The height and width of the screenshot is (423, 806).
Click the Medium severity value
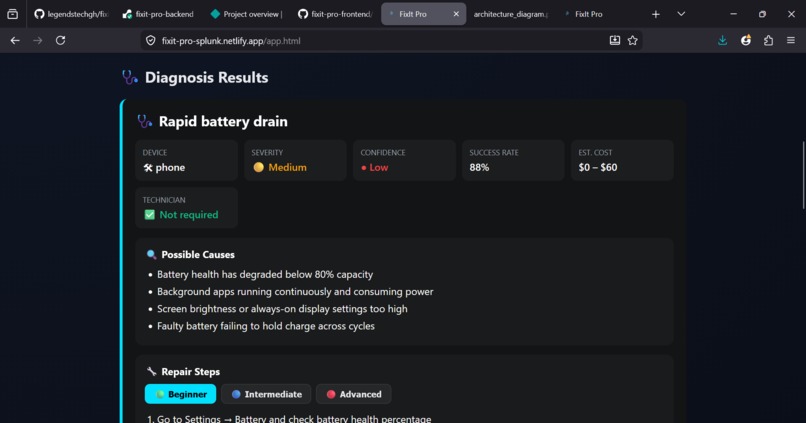coord(287,168)
